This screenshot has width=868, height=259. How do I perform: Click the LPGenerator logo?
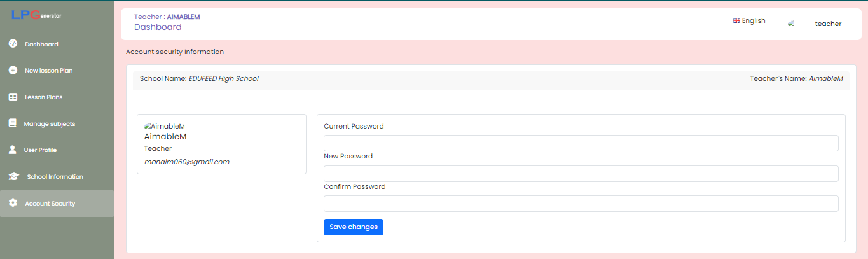click(x=36, y=15)
